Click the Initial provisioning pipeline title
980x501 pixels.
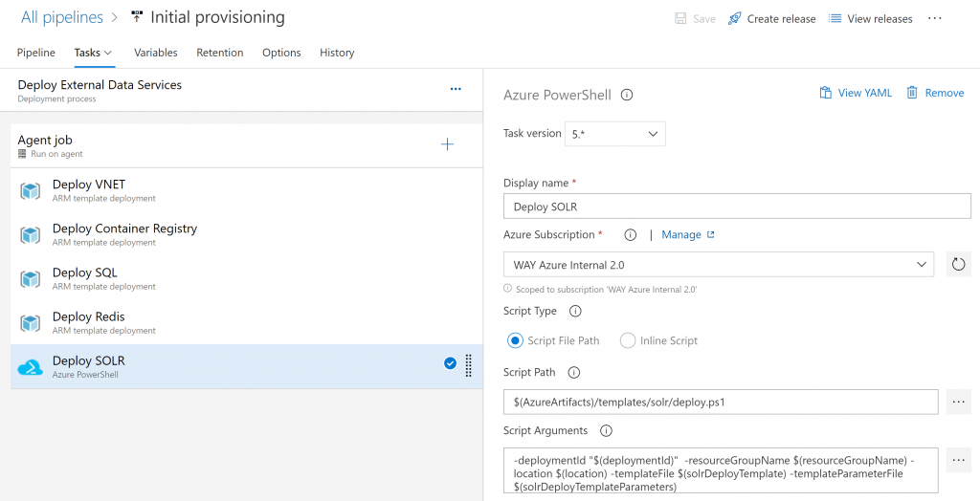coord(217,17)
